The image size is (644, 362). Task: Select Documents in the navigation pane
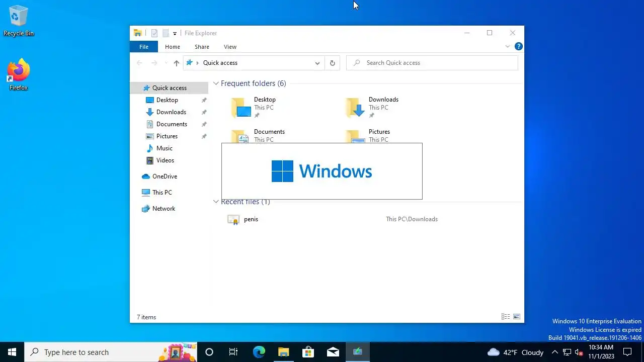172,124
